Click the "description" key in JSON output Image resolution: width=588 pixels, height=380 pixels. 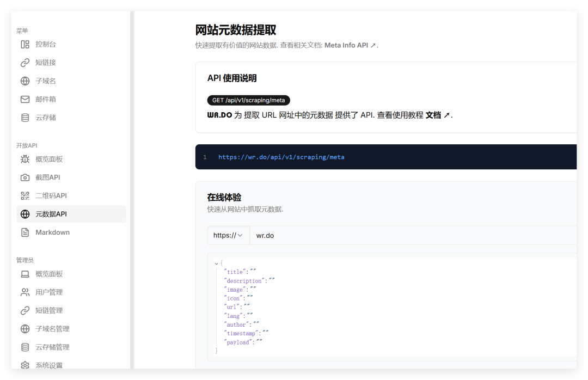point(244,281)
